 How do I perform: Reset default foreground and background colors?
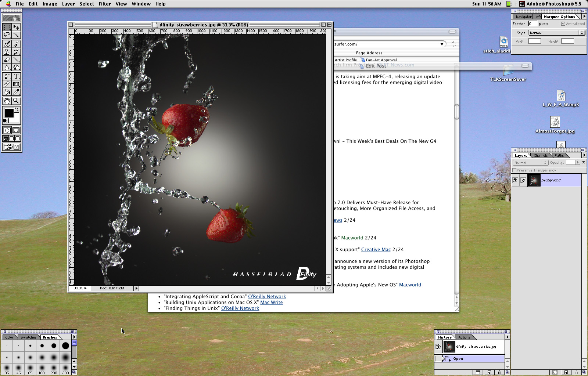point(5,121)
